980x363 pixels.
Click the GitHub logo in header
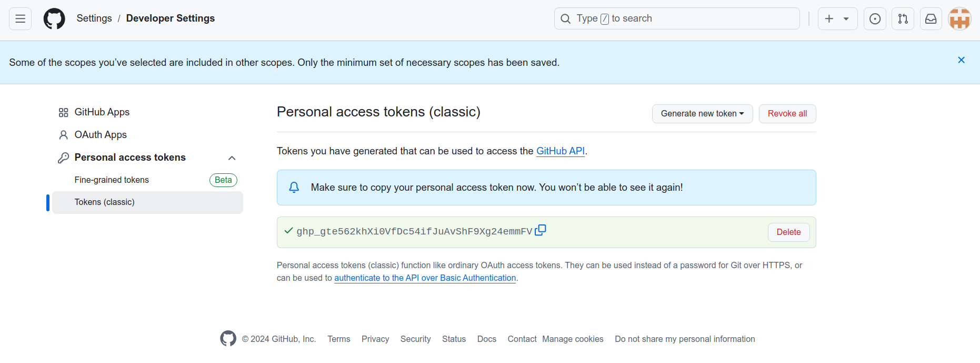pyautogui.click(x=54, y=19)
